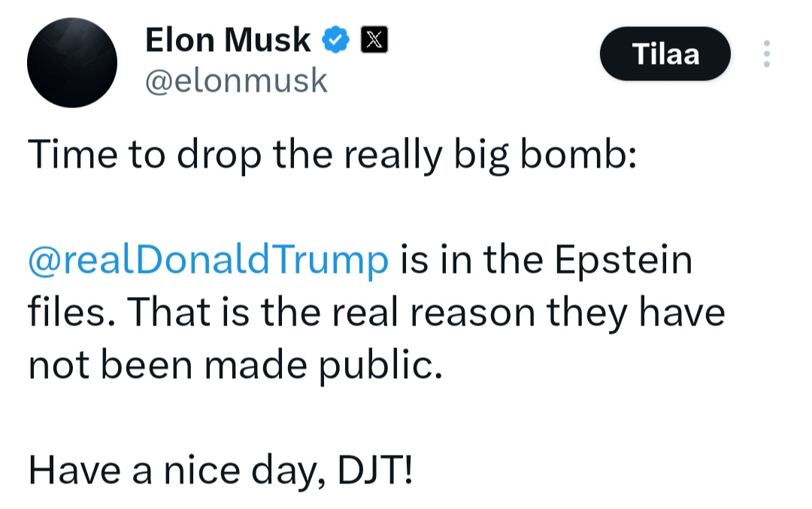Click the @elonmusk handle text

[236, 80]
